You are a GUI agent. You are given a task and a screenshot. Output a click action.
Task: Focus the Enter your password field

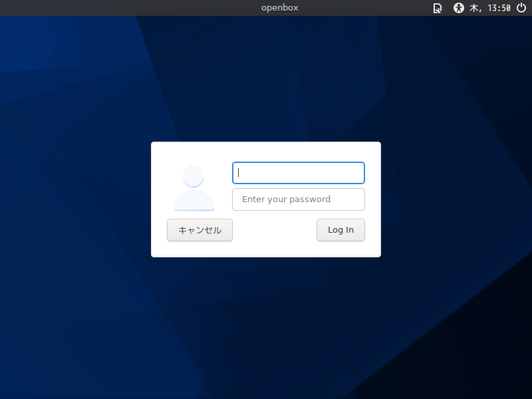pos(299,199)
